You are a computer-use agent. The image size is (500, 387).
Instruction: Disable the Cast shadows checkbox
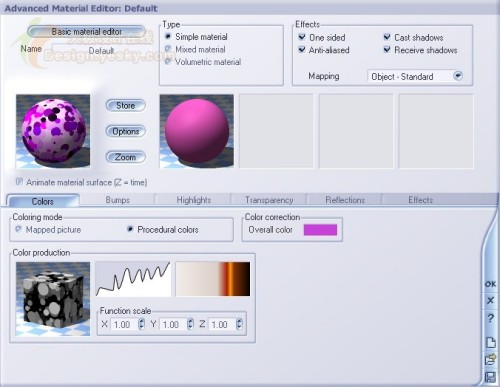coord(387,37)
